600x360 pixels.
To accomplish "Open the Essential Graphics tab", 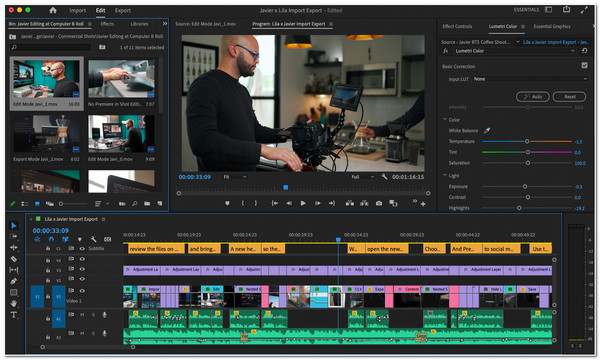I will tap(552, 26).
